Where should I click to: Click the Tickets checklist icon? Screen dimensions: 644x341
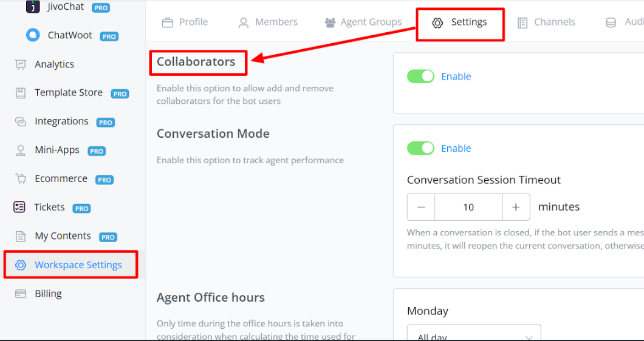point(19,208)
